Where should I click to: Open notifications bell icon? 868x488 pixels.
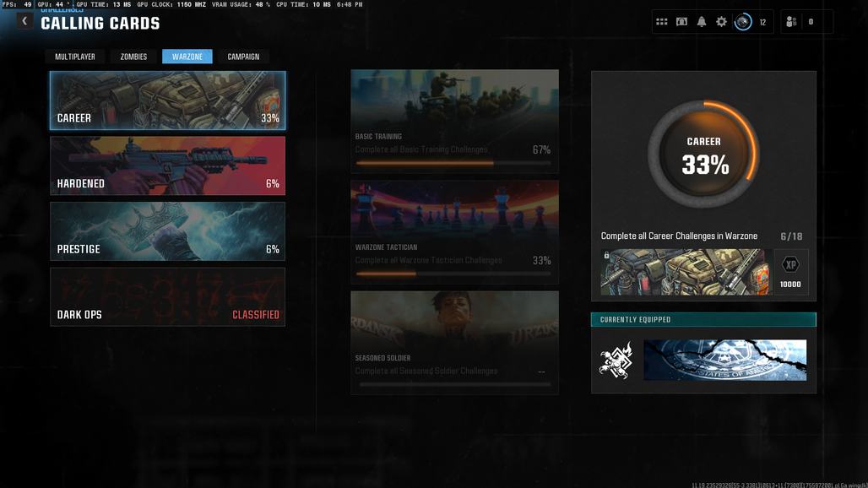pyautogui.click(x=702, y=22)
